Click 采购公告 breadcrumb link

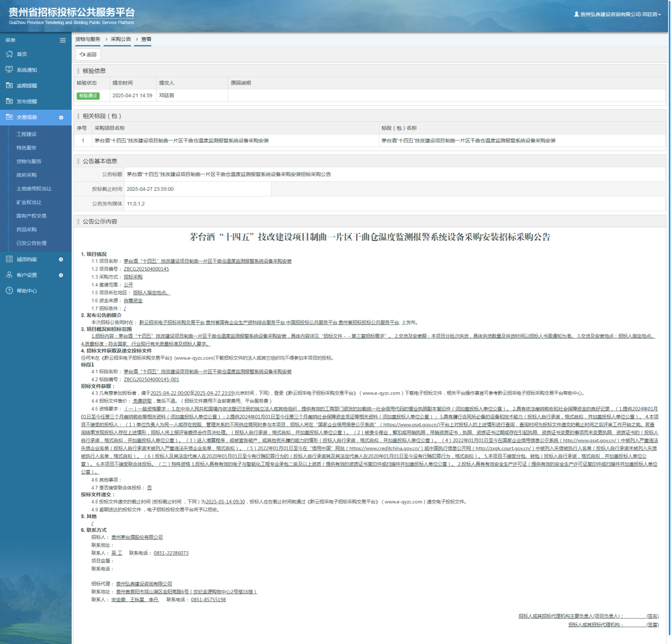[120, 39]
